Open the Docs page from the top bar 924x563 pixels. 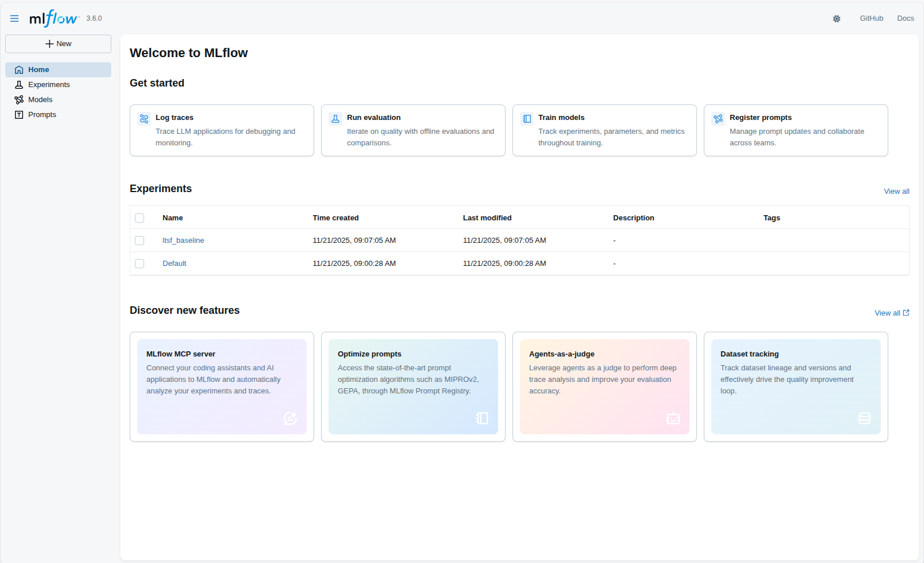(905, 18)
